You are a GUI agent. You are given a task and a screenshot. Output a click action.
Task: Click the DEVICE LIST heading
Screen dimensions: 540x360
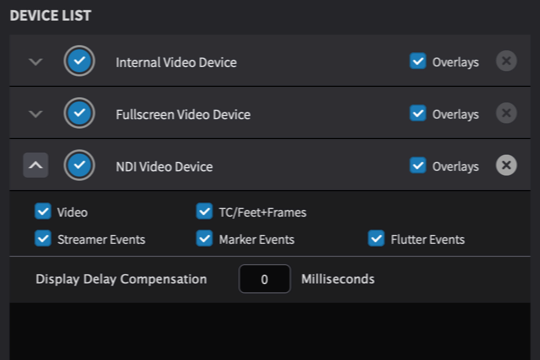tap(50, 16)
